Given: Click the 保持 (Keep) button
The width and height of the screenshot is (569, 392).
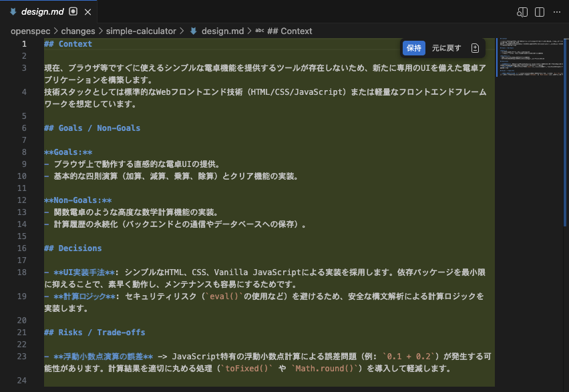Looking at the screenshot, I should pyautogui.click(x=413, y=48).
